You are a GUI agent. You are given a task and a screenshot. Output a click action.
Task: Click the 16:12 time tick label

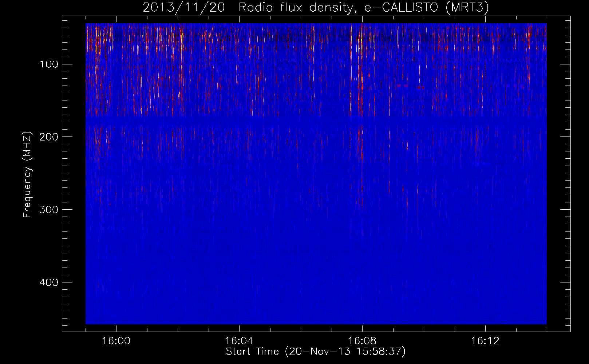(485, 341)
